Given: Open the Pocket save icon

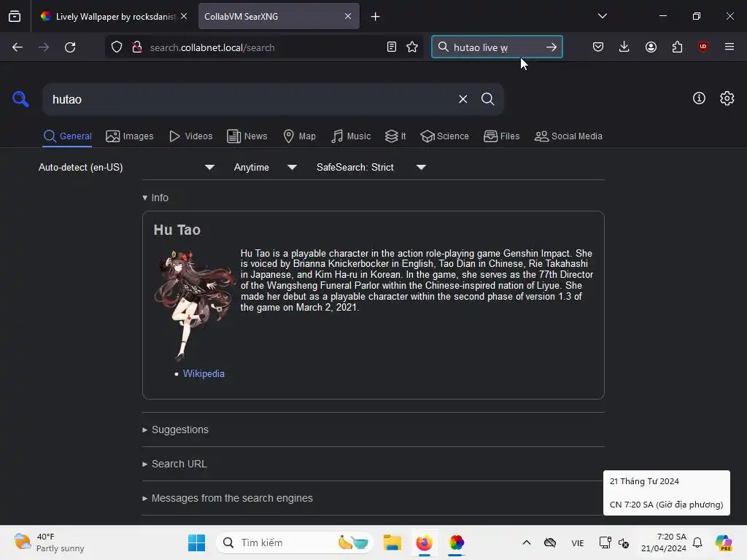Looking at the screenshot, I should 598,47.
